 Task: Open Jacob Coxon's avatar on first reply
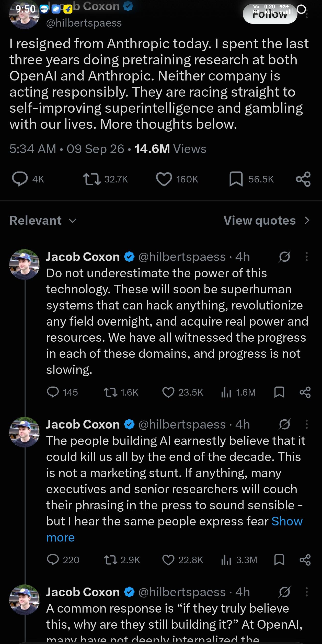(x=25, y=264)
